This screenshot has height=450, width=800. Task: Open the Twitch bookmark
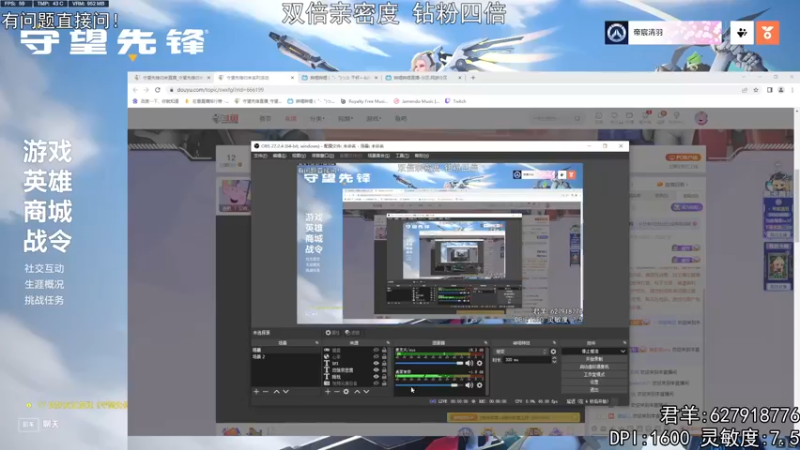456,101
